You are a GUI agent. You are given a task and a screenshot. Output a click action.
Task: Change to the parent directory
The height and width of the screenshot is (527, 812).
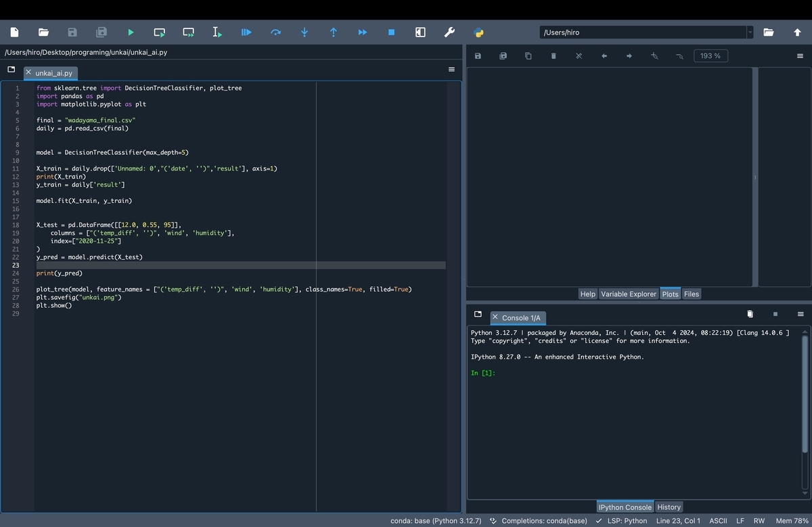797,32
